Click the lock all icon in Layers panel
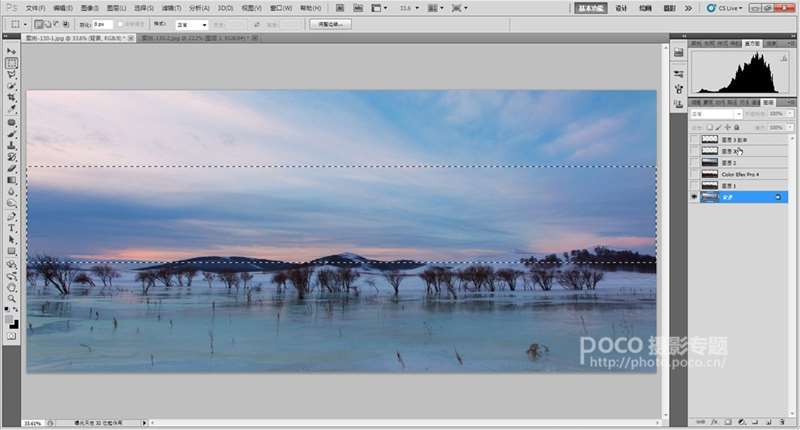Image resolution: width=800 pixels, height=430 pixels. [737, 127]
